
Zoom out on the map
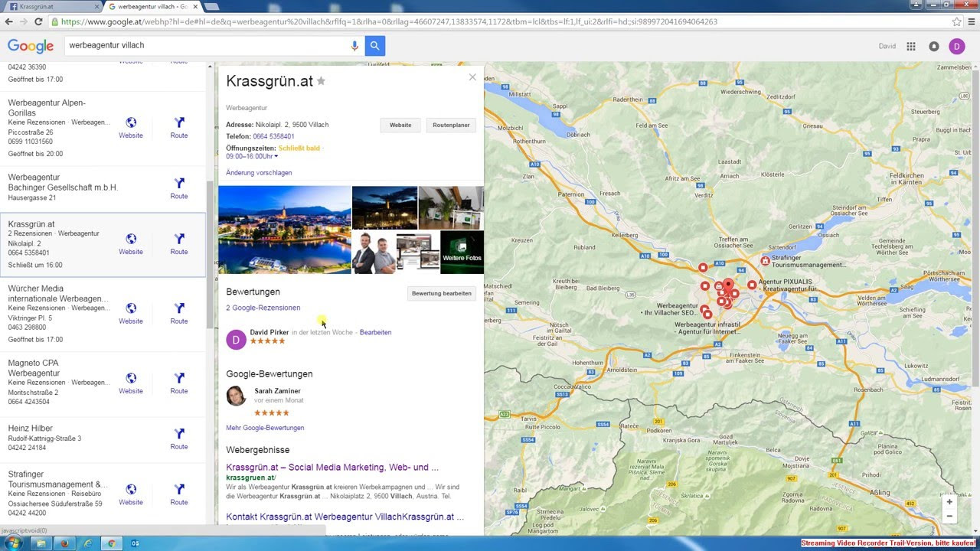click(x=949, y=516)
